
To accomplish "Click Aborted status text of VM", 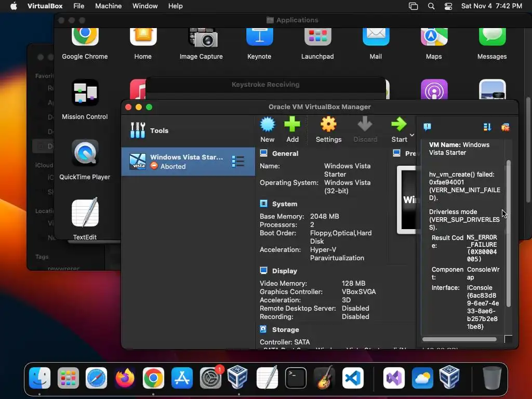I will click(x=173, y=166).
